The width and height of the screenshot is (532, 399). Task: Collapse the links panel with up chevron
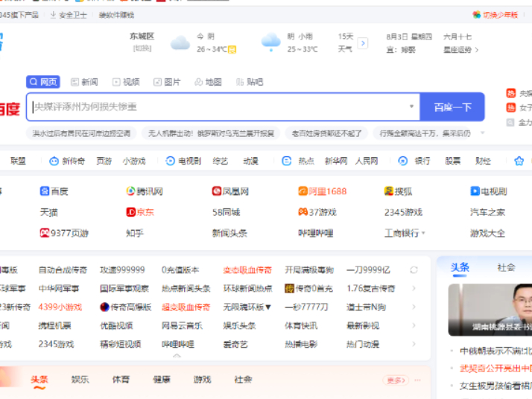point(177,356)
